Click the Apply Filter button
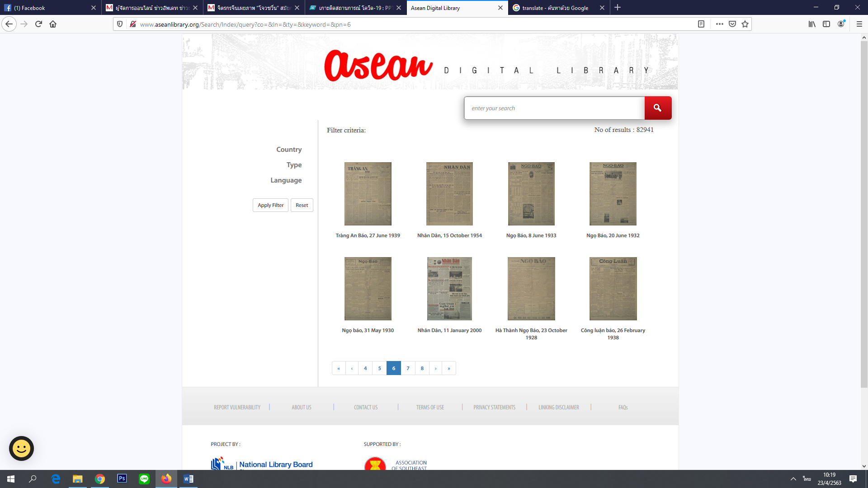868x488 pixels. [x=270, y=205]
